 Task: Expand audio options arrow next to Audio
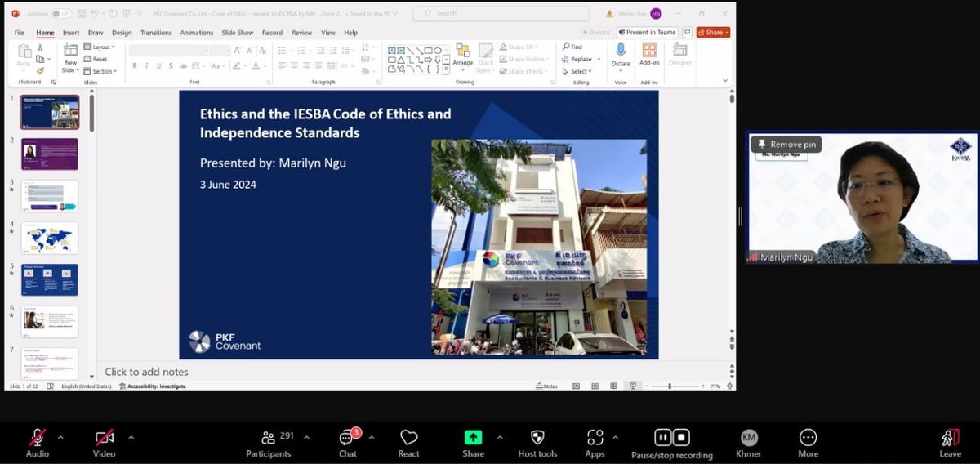pyautogui.click(x=60, y=437)
